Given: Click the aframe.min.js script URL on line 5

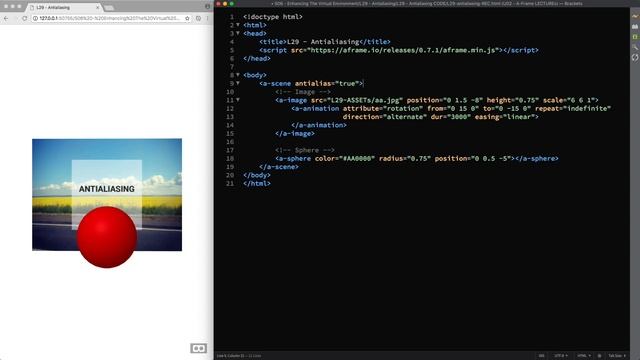Looking at the screenshot, I should tap(404, 50).
